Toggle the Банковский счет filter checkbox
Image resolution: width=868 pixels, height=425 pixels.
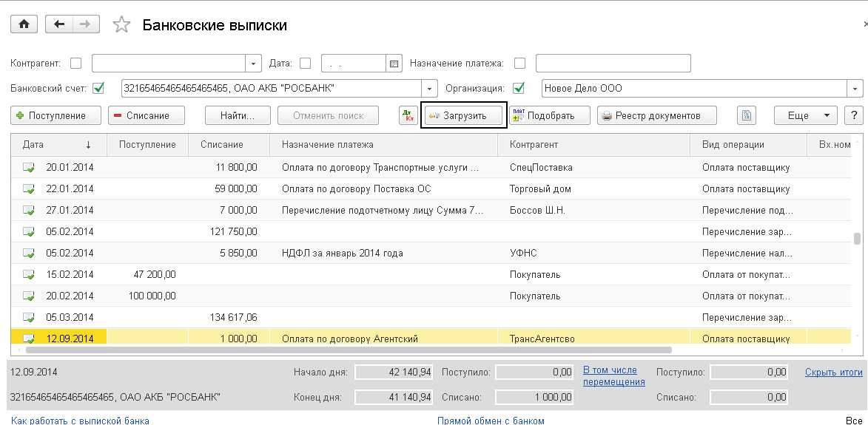click(98, 89)
